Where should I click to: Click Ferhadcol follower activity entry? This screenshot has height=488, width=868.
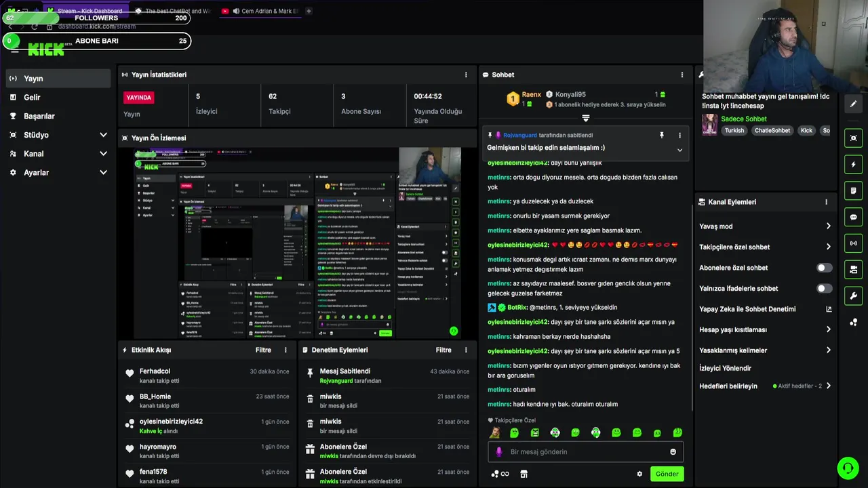point(208,375)
